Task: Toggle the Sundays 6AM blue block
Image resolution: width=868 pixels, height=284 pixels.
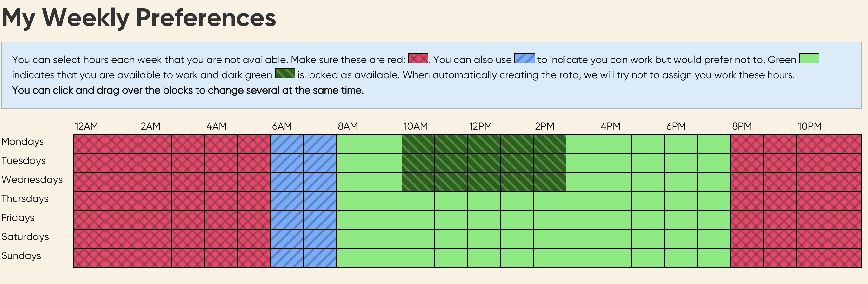Action: click(287, 258)
